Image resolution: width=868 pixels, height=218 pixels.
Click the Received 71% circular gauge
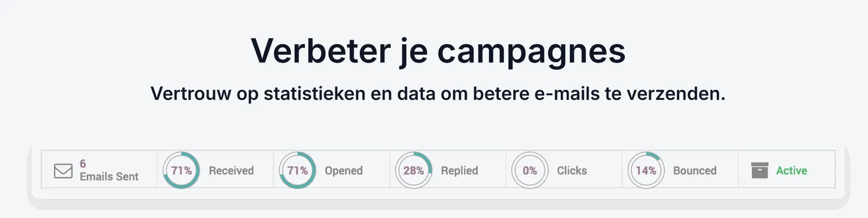pyautogui.click(x=181, y=170)
